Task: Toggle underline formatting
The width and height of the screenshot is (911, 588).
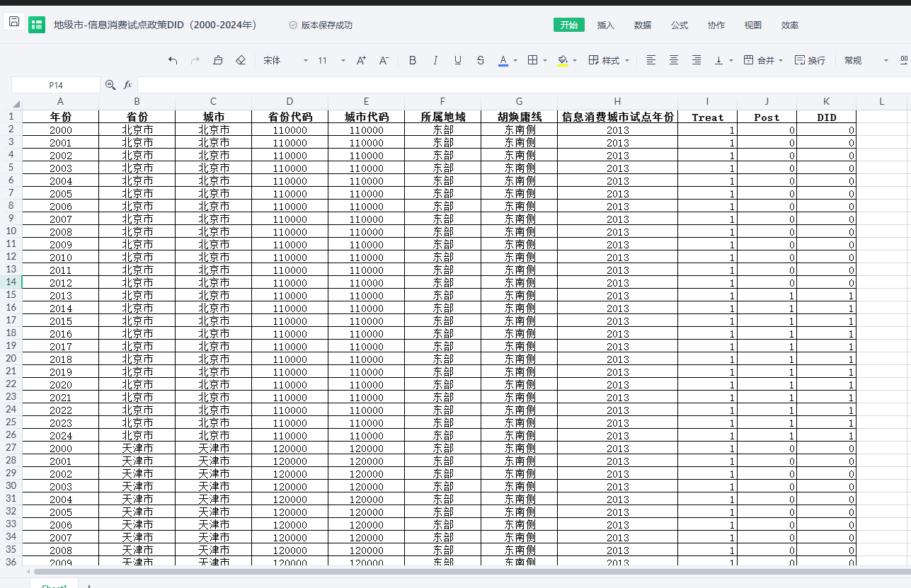Action: [458, 61]
